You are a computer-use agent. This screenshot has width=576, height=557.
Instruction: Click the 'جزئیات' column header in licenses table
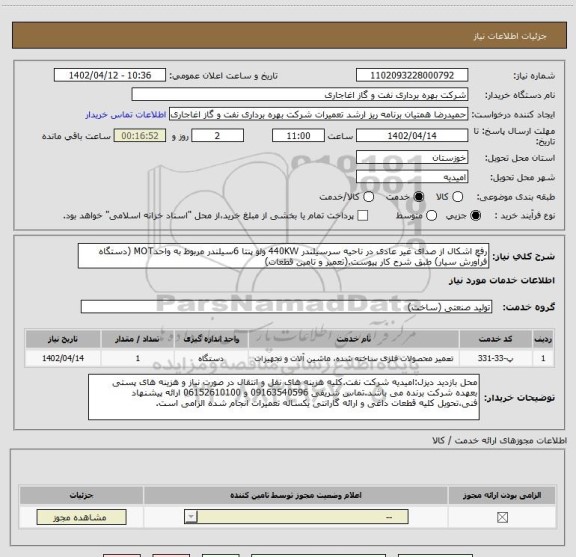point(82,495)
